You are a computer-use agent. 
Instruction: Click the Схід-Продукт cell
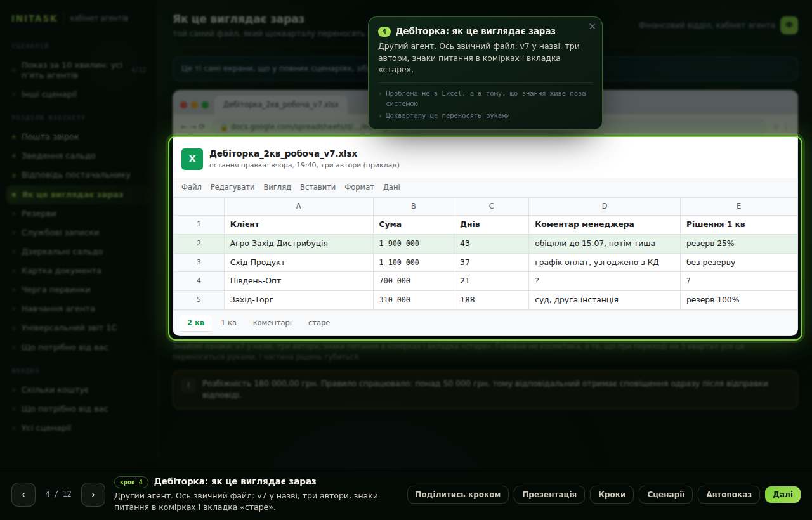pos(299,263)
